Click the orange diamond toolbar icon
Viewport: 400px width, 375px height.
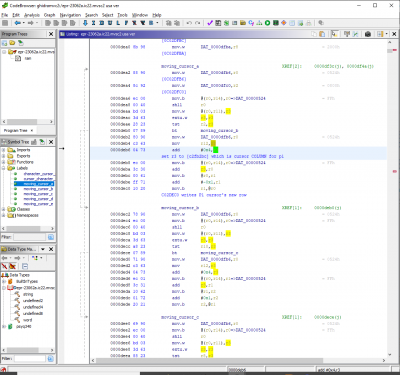(284, 23)
